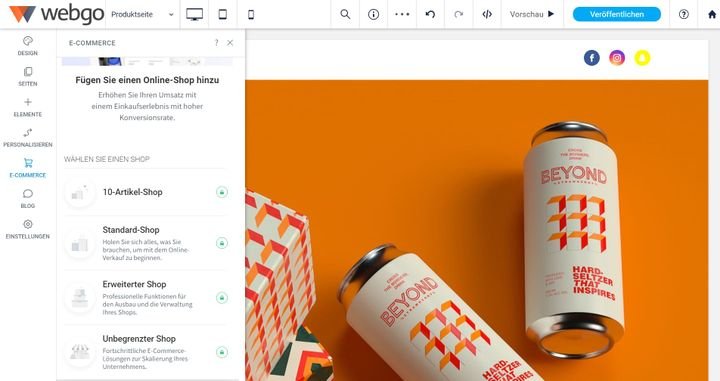The height and width of the screenshot is (381, 720).
Task: Click the Unbegrenzter Shop thumbnail icon
Action: click(x=80, y=352)
